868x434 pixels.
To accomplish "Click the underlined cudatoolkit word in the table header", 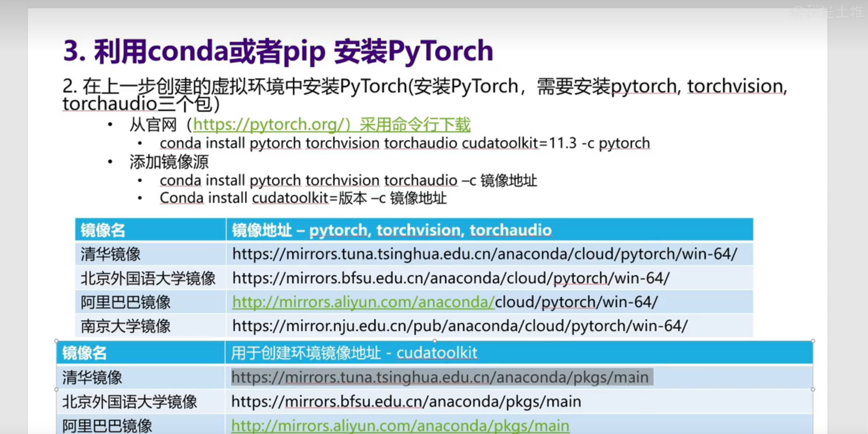I will 436,353.
